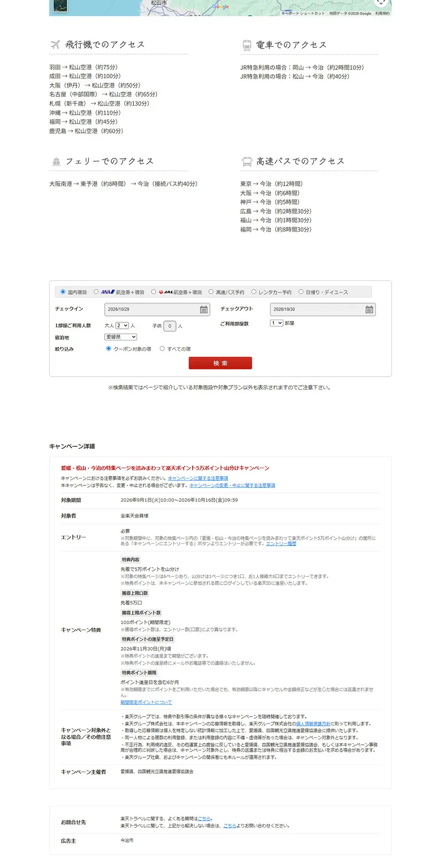Screen dimensions: 441x868
Task: Open キャンペーンに関する注意事項 link
Action: (x=198, y=478)
